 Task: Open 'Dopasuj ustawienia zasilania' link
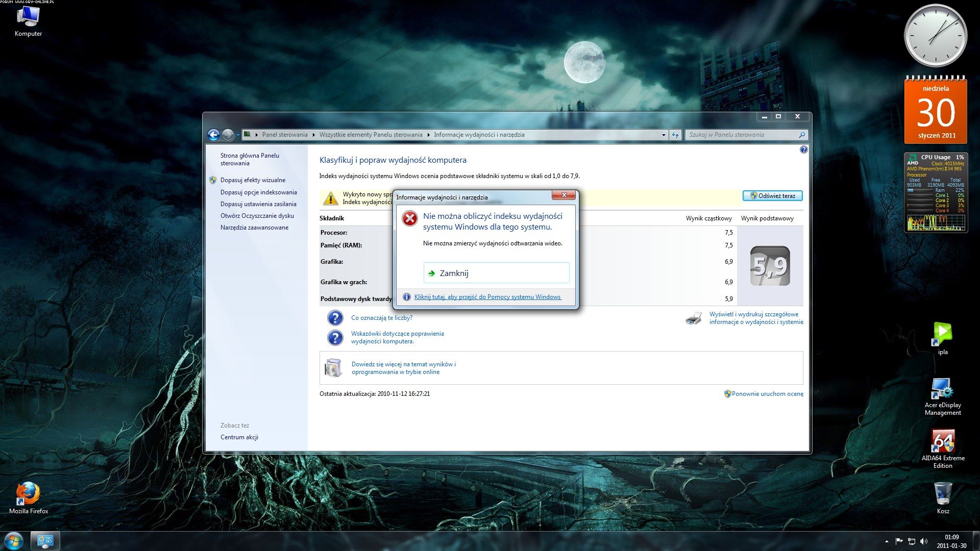(x=258, y=204)
